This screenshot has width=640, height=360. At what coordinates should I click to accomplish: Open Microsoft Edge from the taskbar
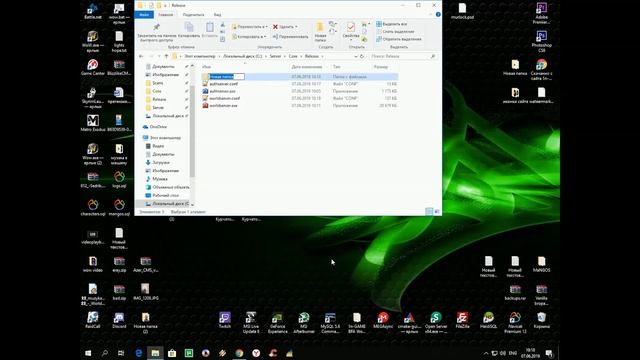(138, 353)
